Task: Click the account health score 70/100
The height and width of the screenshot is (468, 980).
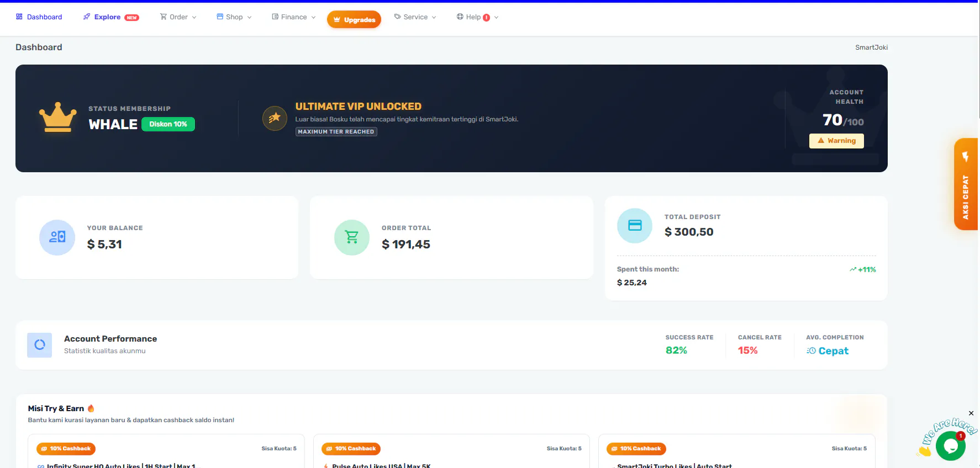Action: (843, 120)
